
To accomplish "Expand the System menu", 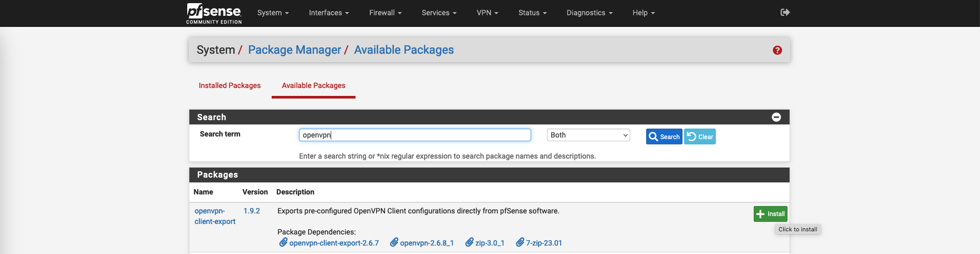I will (x=273, y=13).
